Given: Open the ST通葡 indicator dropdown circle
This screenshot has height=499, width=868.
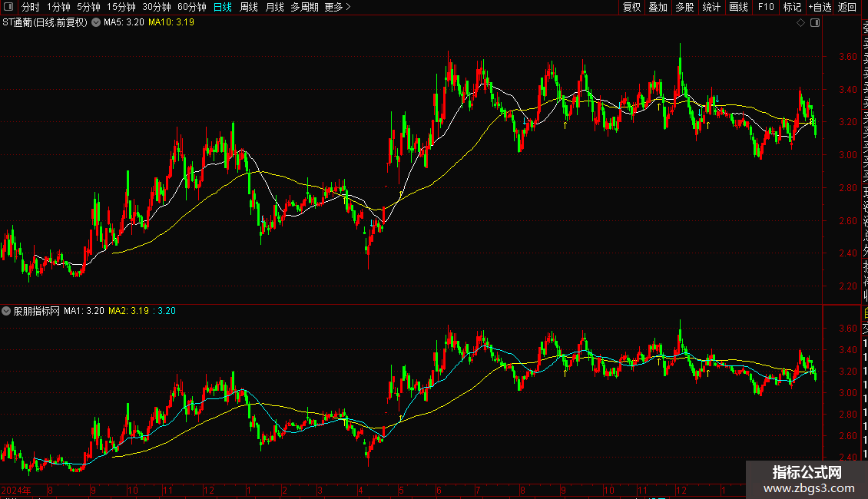Looking at the screenshot, I should [96, 23].
